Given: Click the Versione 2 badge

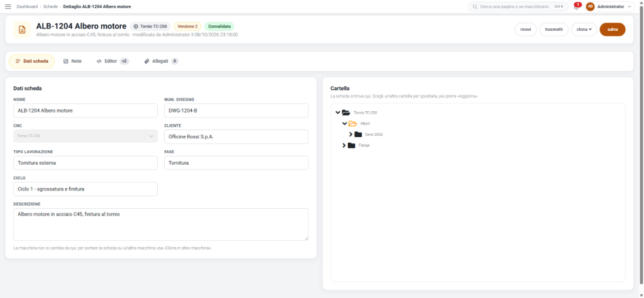Looking at the screenshot, I should [187, 26].
